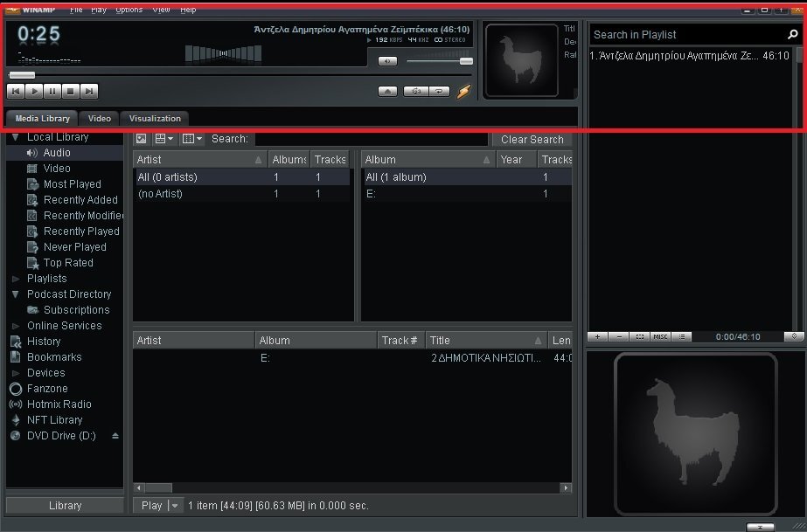
Task: Open the dropdown arrow next to Play
Action: (175, 505)
